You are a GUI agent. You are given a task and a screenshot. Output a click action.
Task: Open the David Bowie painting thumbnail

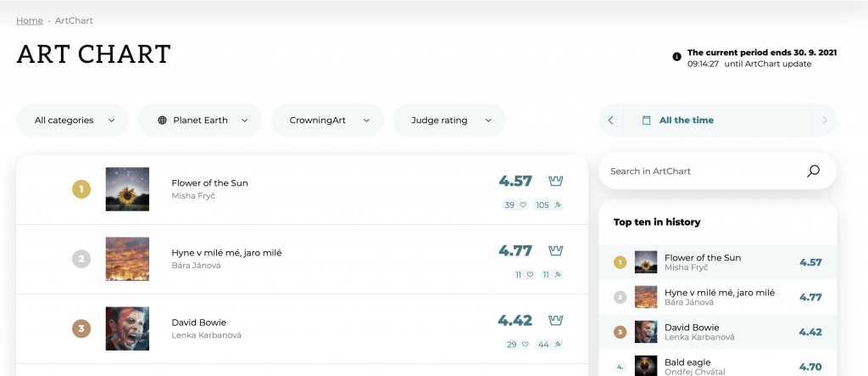coord(127,328)
